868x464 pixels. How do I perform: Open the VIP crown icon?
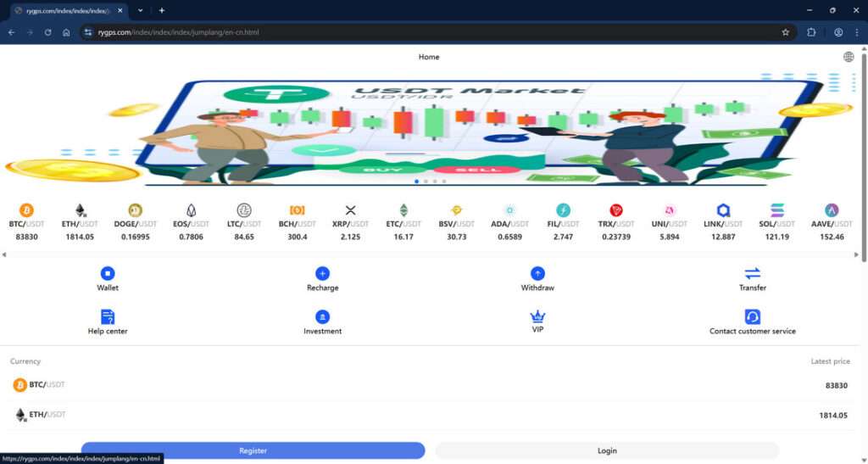coord(537,316)
